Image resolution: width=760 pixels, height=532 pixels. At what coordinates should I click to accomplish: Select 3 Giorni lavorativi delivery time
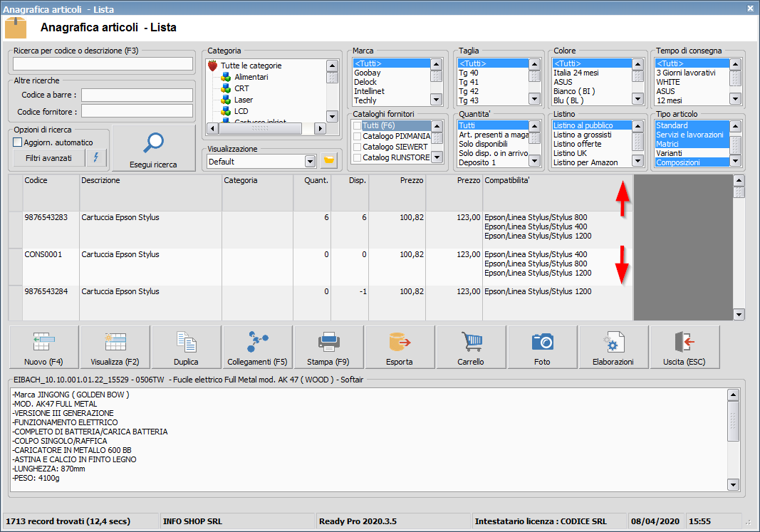[686, 73]
